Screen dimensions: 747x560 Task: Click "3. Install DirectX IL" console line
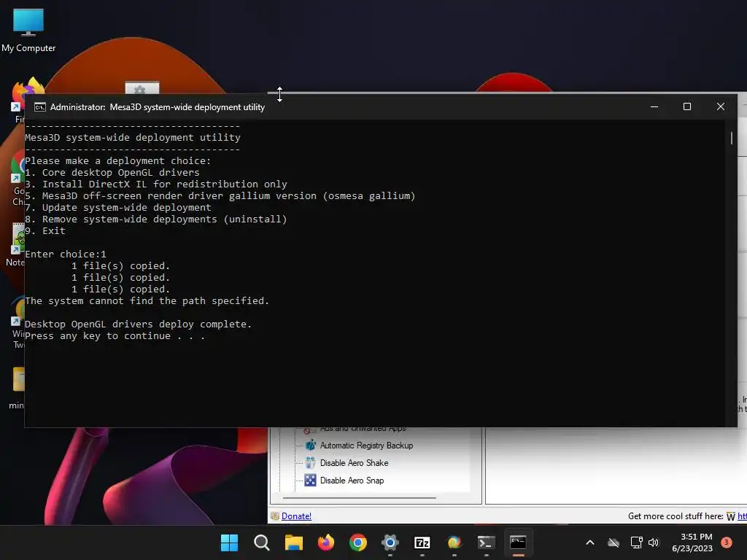156,184
